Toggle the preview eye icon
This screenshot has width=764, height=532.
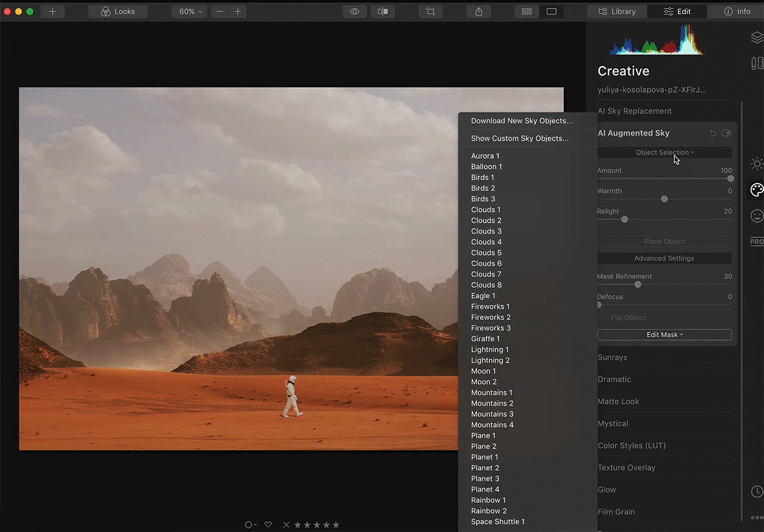click(x=355, y=12)
